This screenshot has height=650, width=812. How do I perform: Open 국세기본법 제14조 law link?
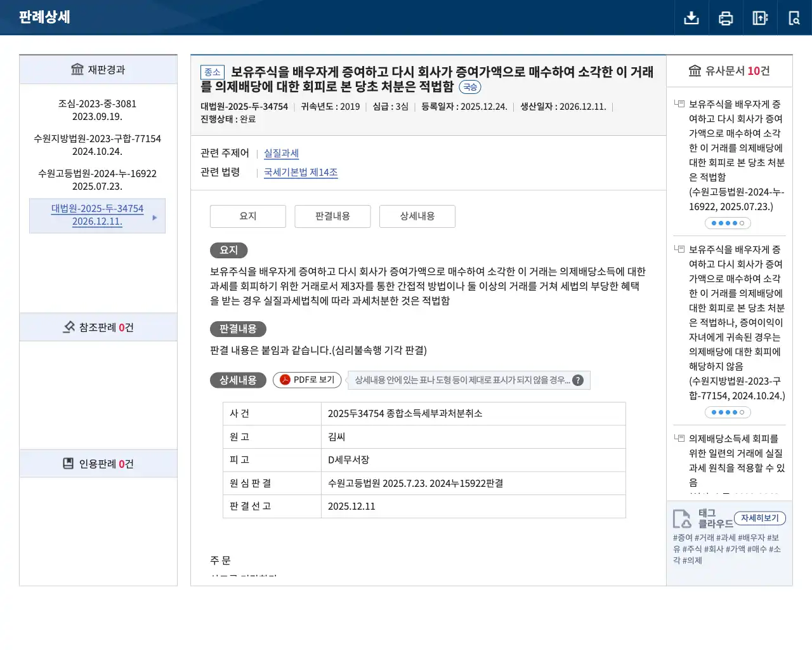tap(301, 172)
